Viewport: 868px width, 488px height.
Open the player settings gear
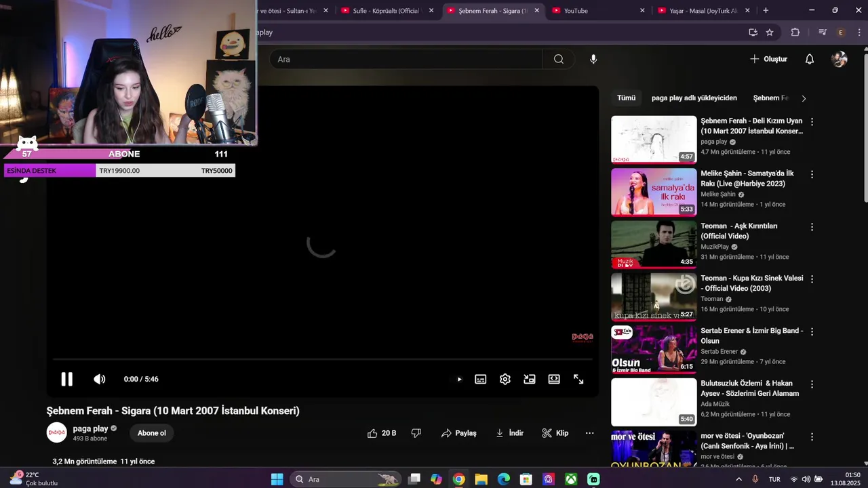pyautogui.click(x=505, y=379)
